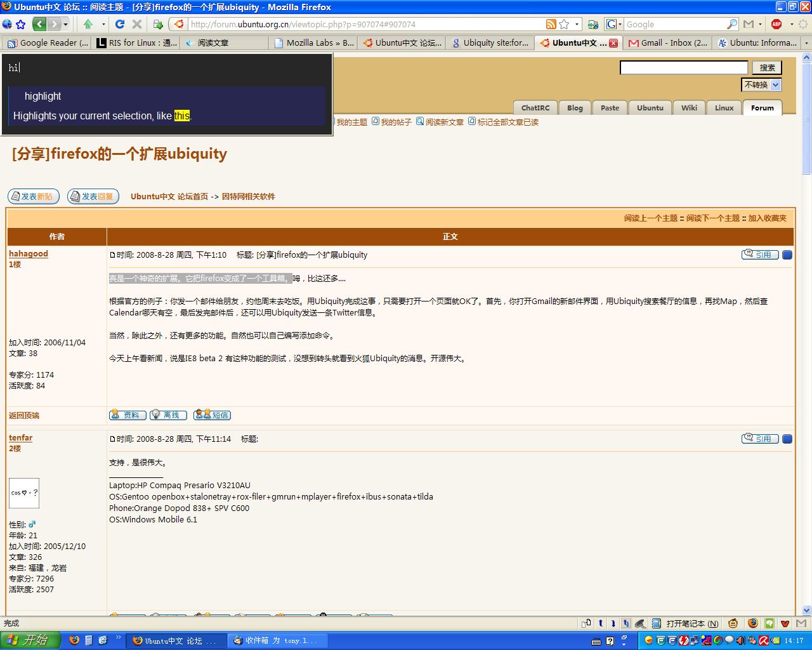
Task: Switch to Ubuntu: Informa... tab
Action: (757, 43)
